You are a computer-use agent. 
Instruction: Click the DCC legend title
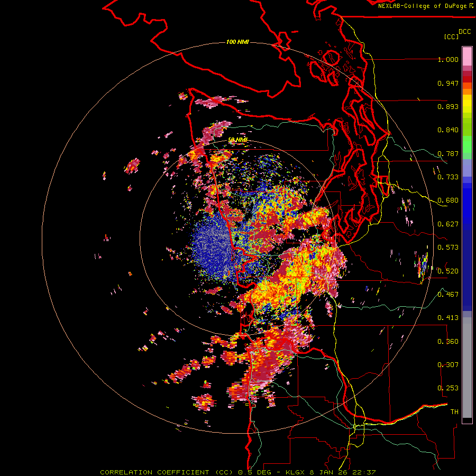click(465, 32)
